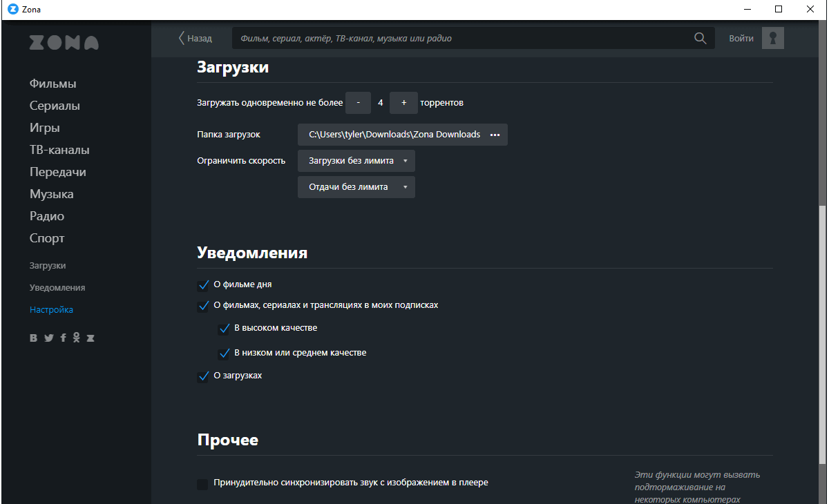
Task: Open the Twitter bird icon link
Action: pyautogui.click(x=48, y=338)
